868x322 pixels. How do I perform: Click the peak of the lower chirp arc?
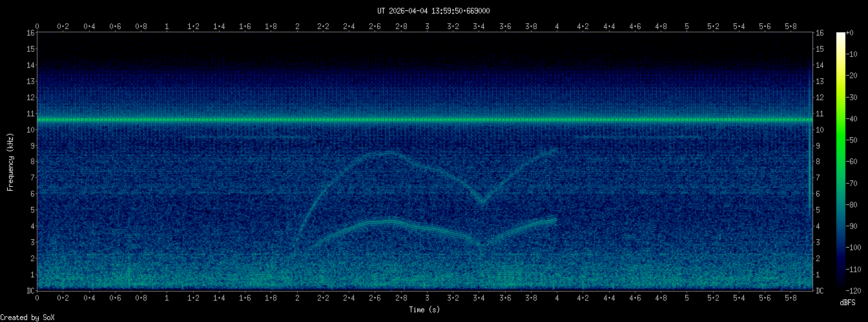pos(389,221)
